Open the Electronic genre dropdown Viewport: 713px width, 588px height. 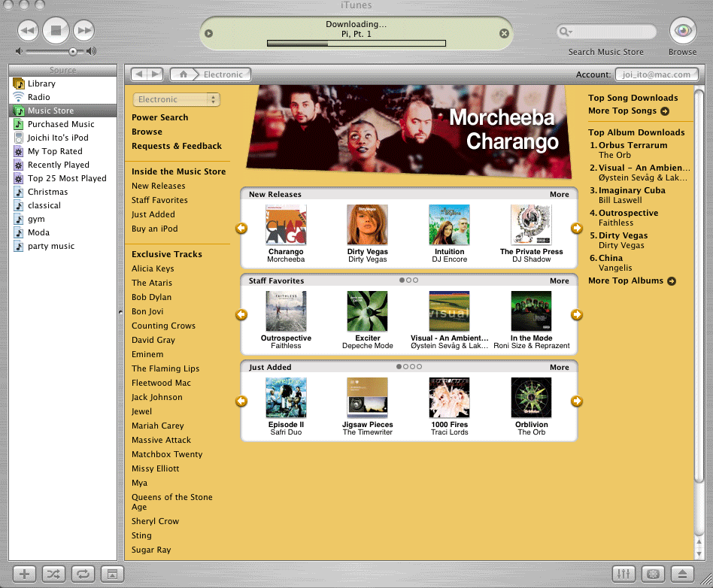[176, 99]
